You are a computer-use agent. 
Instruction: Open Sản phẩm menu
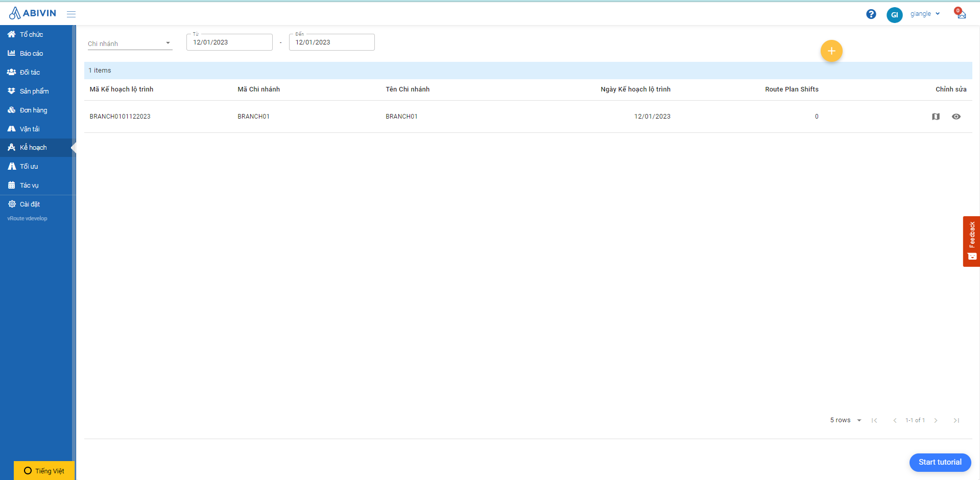click(36, 91)
